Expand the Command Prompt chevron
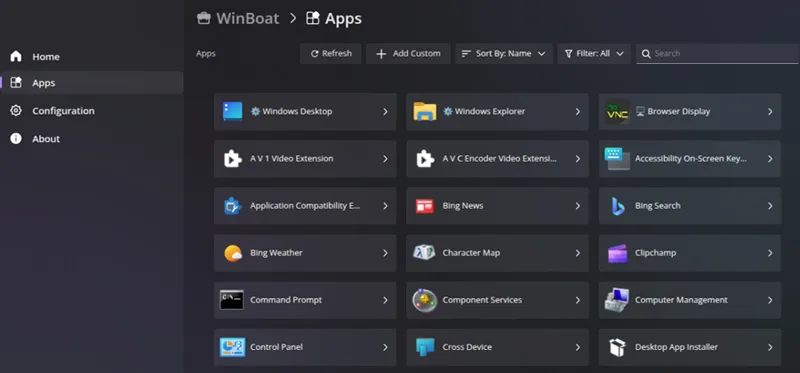 385,300
